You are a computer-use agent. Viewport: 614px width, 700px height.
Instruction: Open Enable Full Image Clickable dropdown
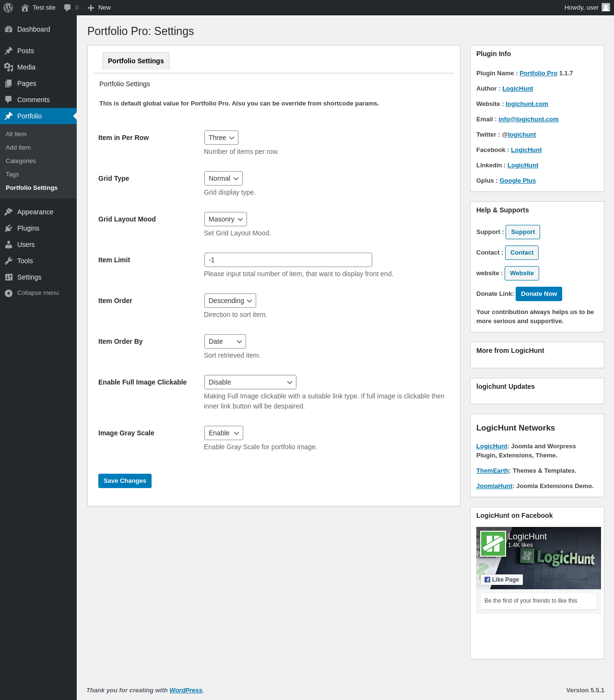[x=250, y=382]
